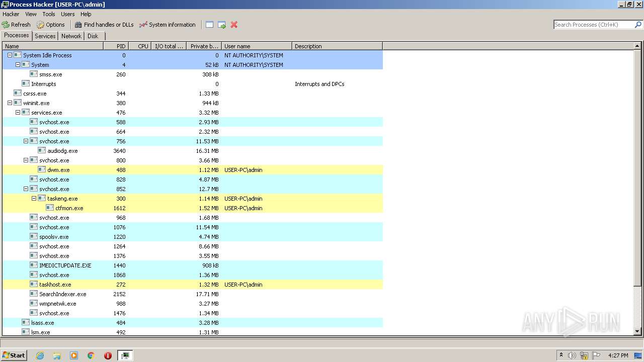644x362 pixels.
Task: Open Find handles or DLLs
Action: tap(104, 25)
